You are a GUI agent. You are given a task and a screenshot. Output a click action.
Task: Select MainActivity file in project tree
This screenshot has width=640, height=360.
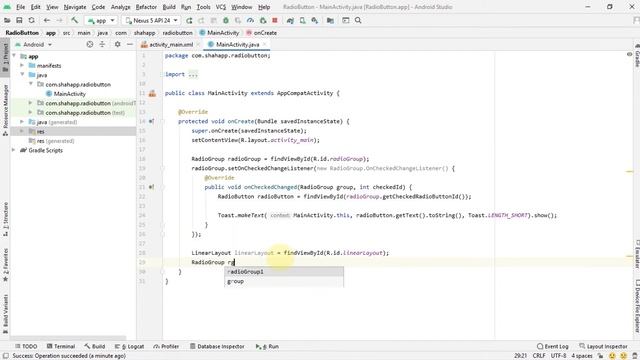[66, 93]
